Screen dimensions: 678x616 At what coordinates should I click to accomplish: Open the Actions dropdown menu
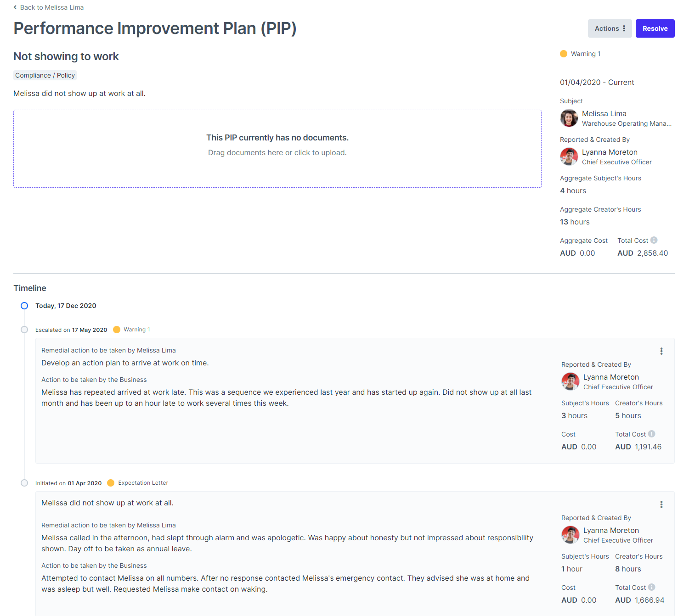coord(610,28)
